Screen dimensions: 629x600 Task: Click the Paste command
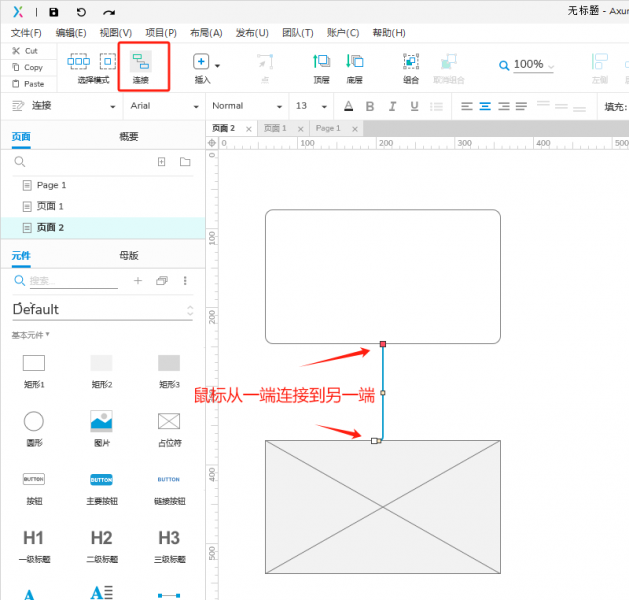[28, 84]
